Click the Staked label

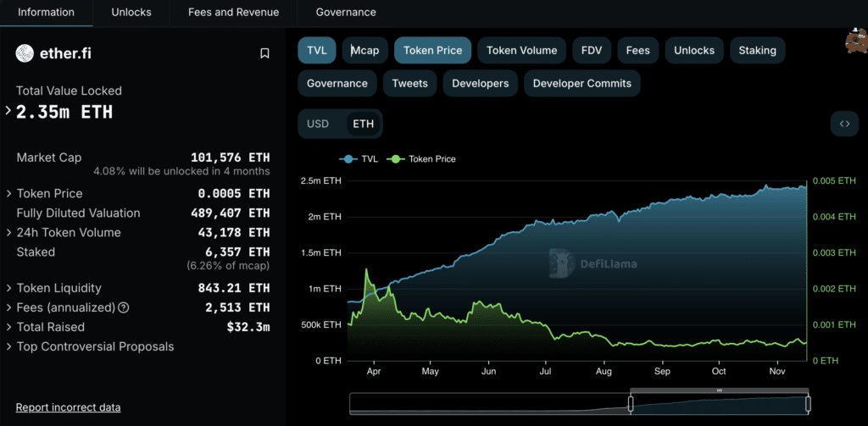36,252
